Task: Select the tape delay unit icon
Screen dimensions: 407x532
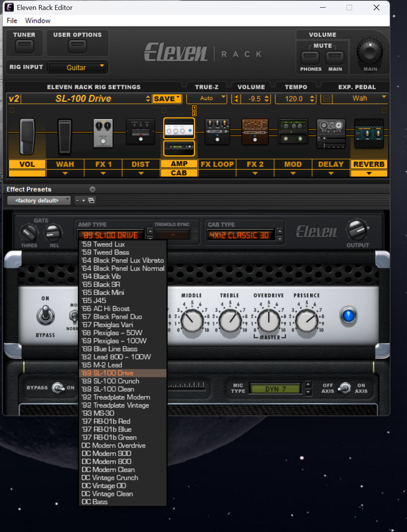Action: [331, 133]
